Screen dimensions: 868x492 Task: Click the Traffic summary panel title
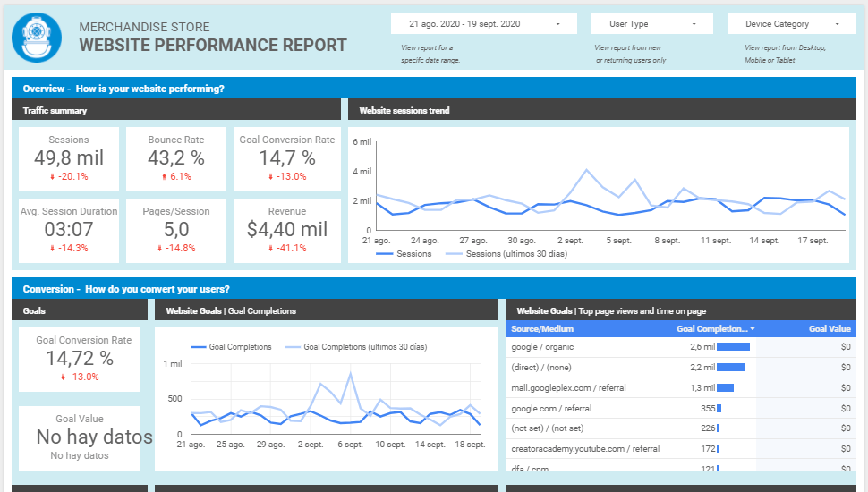click(x=55, y=110)
